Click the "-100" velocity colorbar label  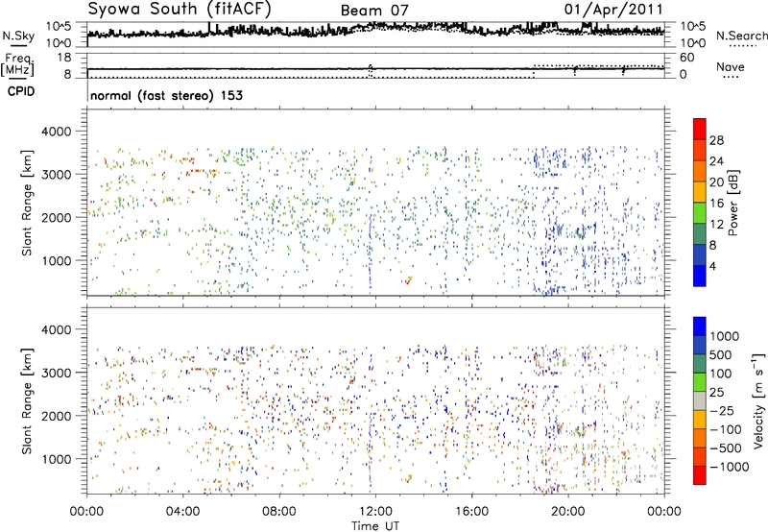[726, 429]
